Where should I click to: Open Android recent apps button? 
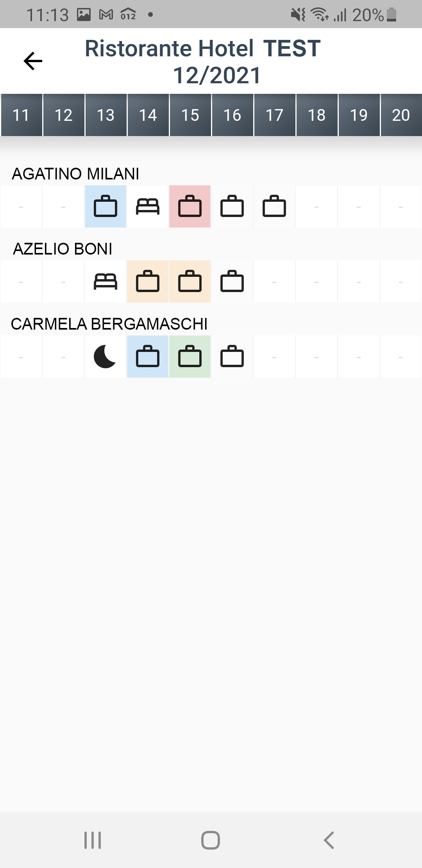[x=93, y=840]
